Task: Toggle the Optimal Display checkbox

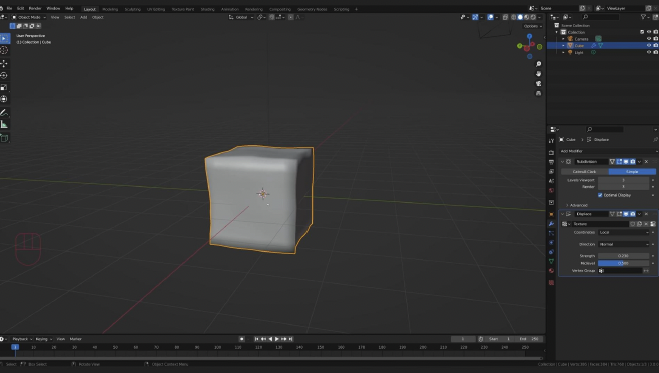Action: click(600, 195)
